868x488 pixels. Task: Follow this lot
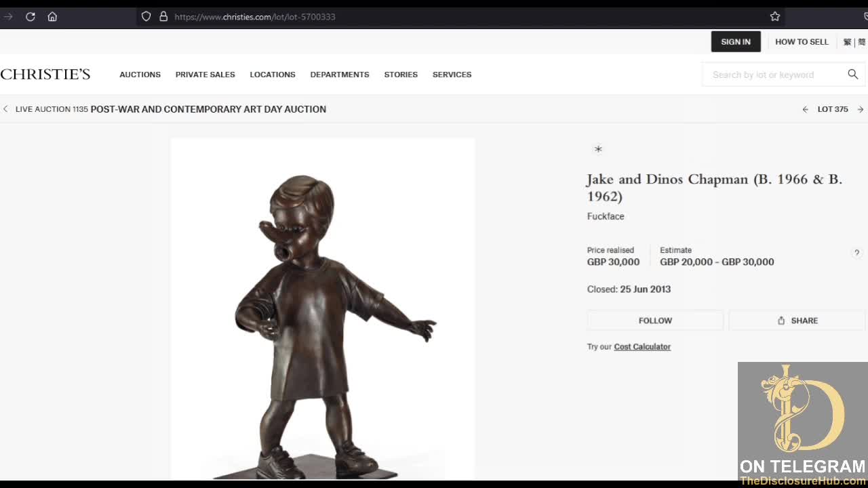(x=655, y=321)
